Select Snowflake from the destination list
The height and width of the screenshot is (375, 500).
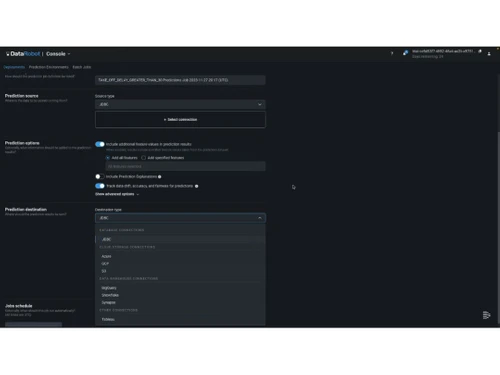point(180,295)
